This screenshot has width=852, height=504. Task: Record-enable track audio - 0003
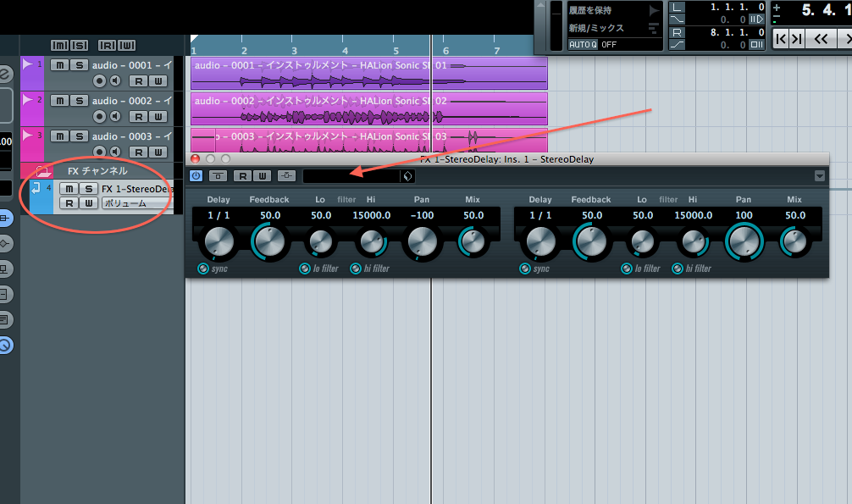coord(99,152)
